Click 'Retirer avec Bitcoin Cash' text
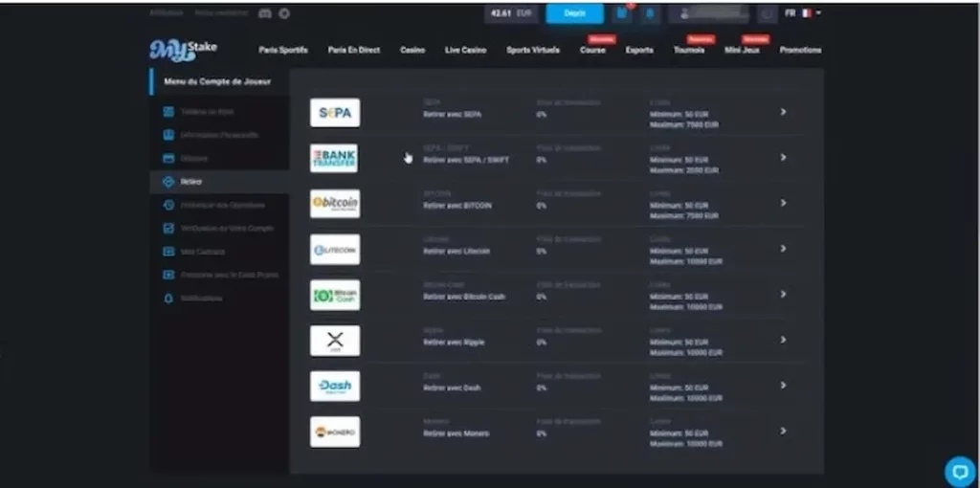The image size is (980, 488). (464, 297)
